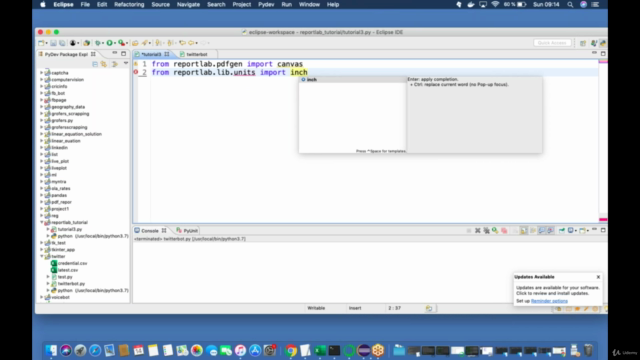This screenshot has height=360, width=640.
Task: Select the geography_data project
Action: coord(68,107)
